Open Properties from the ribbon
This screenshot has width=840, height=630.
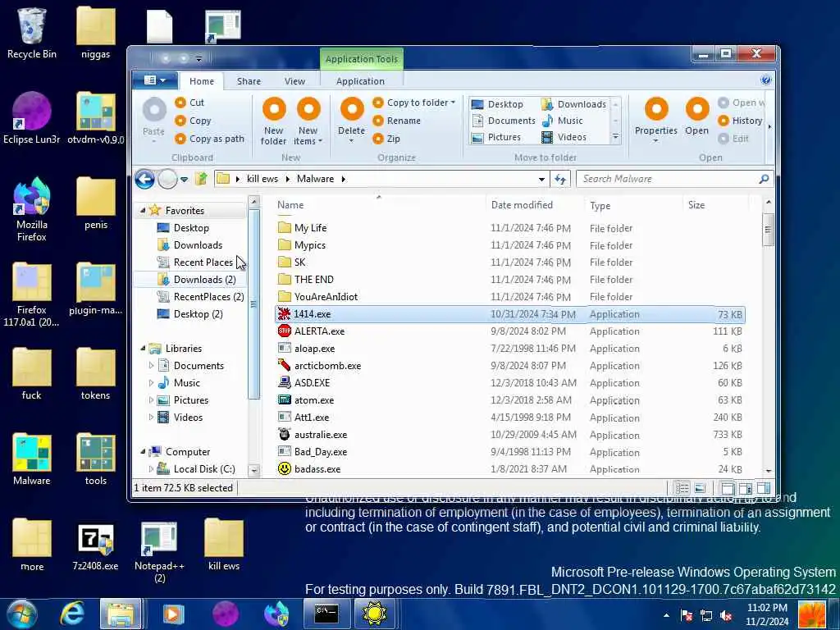(655, 120)
